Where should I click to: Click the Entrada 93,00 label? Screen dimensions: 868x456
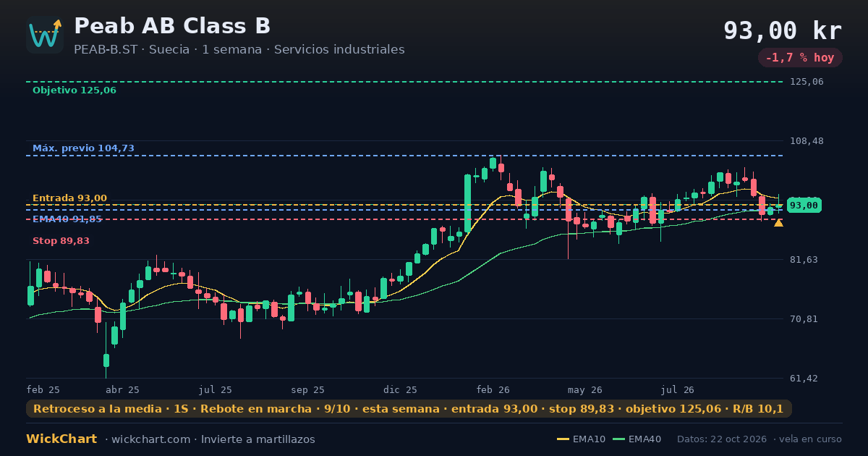tap(69, 198)
